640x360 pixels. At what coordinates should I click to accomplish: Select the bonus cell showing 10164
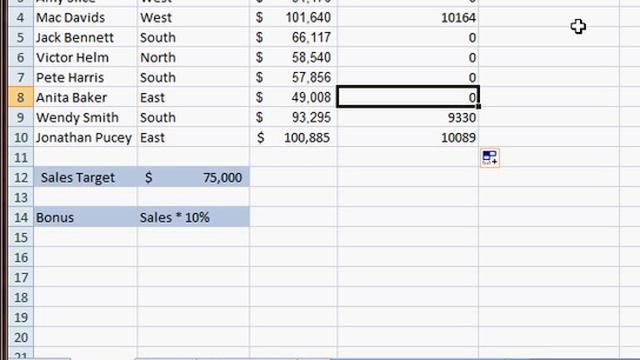point(408,18)
